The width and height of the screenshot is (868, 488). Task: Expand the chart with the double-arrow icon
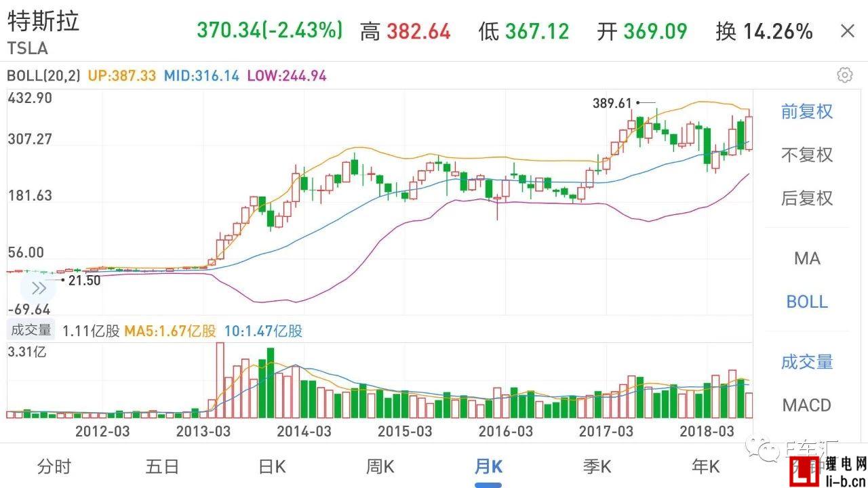tap(39, 288)
